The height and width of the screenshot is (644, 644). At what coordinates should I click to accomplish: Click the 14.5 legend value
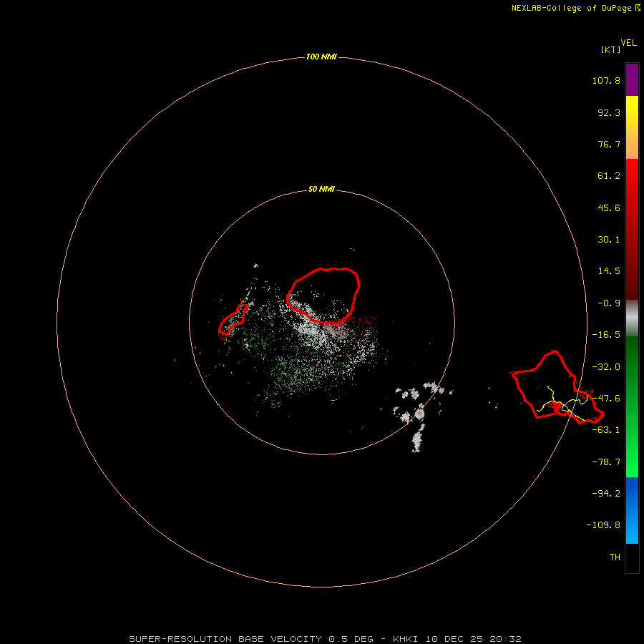[609, 271]
